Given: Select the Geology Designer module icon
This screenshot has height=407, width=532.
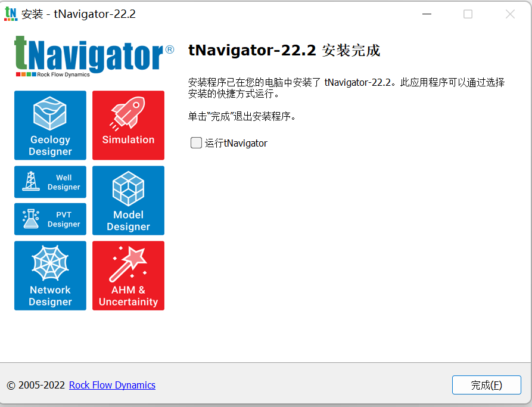Looking at the screenshot, I should 50,125.
